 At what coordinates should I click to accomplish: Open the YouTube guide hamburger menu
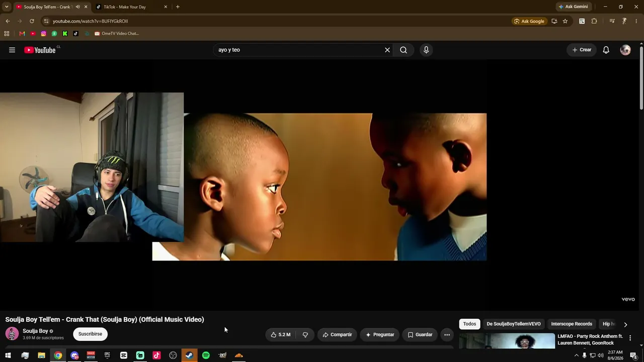(x=12, y=50)
